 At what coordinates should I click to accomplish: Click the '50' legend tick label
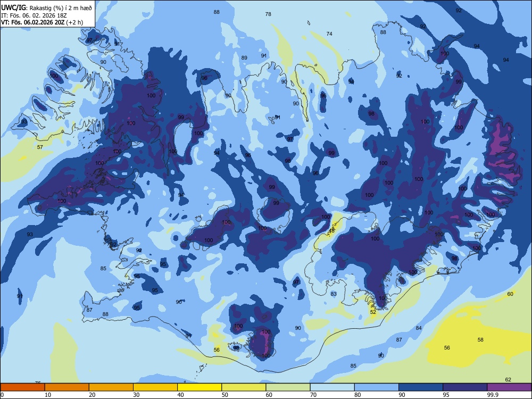(225, 395)
